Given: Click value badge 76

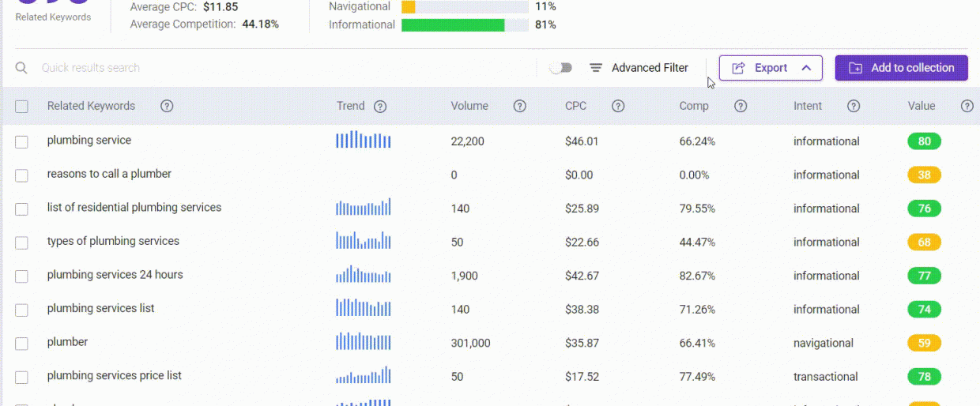Looking at the screenshot, I should tap(925, 209).
